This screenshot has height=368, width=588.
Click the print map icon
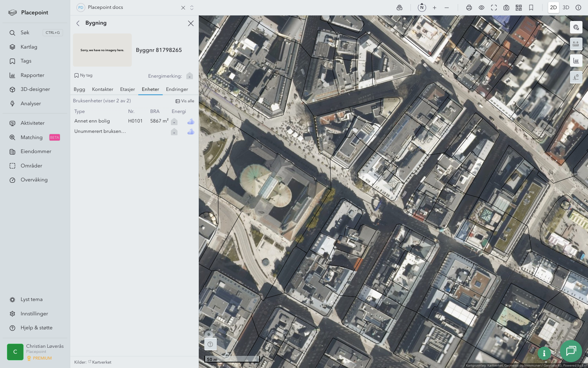[469, 8]
